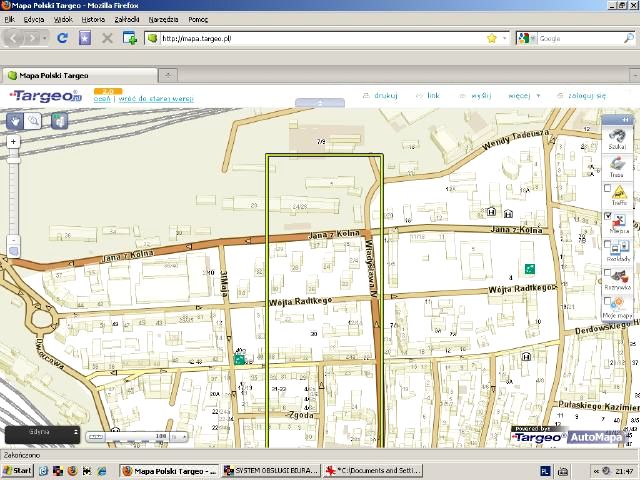This screenshot has height=480, width=640.
Task: Open the navigation history dropdown arrow
Action: coord(44,38)
